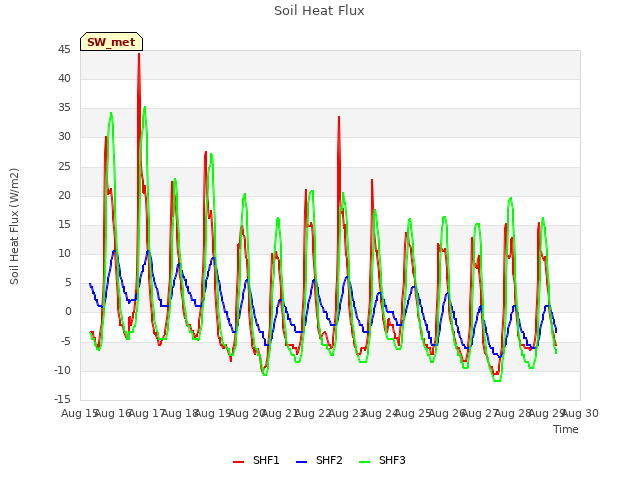The height and width of the screenshot is (480, 640).
Task: Click the red SHF1 spike on Aug 22
Action: [339, 118]
